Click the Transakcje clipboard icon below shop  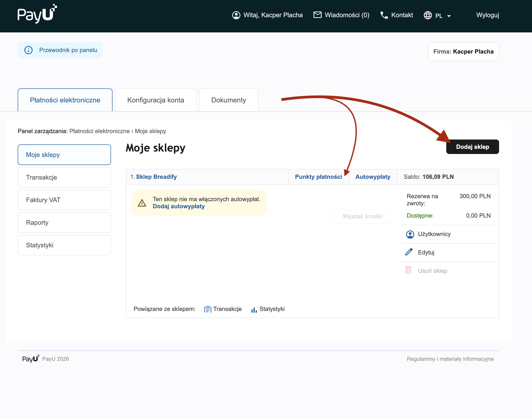tap(208, 309)
